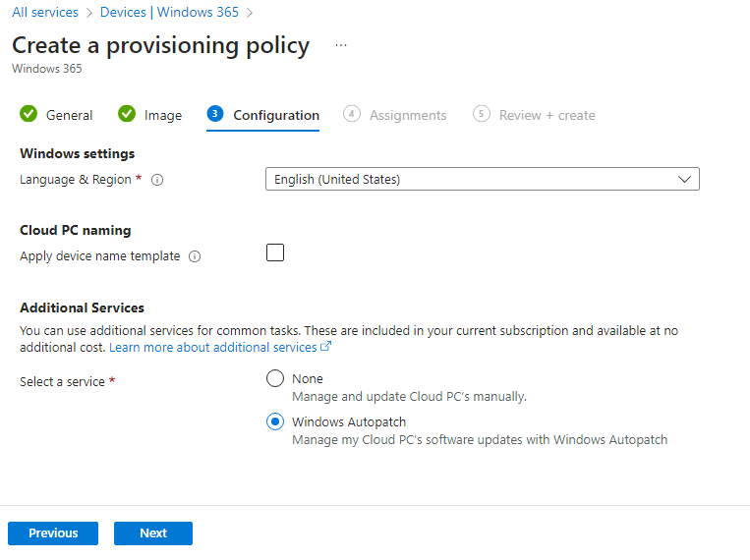Image resolution: width=750 pixels, height=560 pixels.
Task: Click the Configuration step number 3 icon
Action: coord(215,114)
